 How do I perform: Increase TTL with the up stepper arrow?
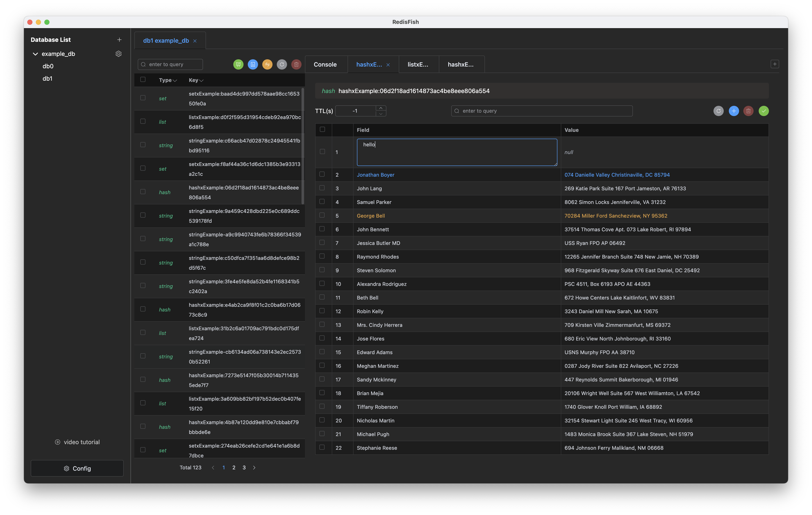pyautogui.click(x=381, y=108)
